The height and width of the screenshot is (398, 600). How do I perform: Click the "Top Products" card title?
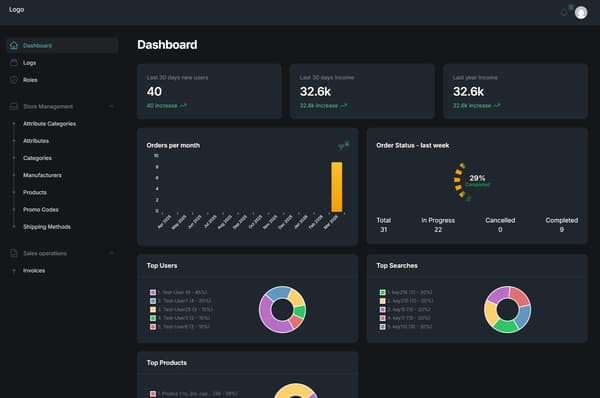point(166,363)
